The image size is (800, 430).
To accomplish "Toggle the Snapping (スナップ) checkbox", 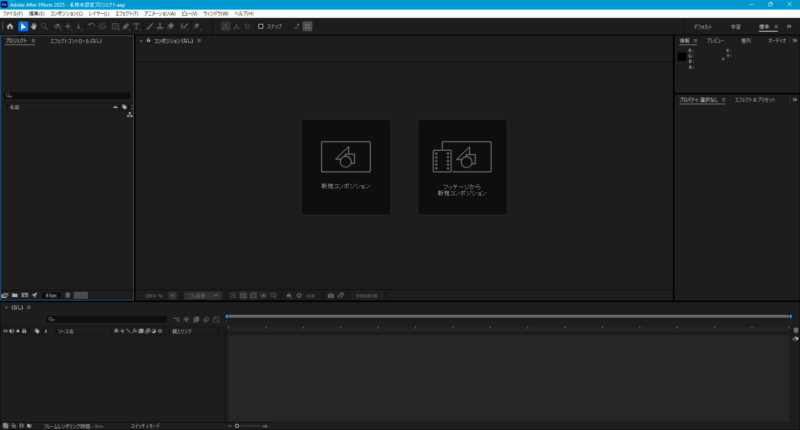I will point(261,27).
